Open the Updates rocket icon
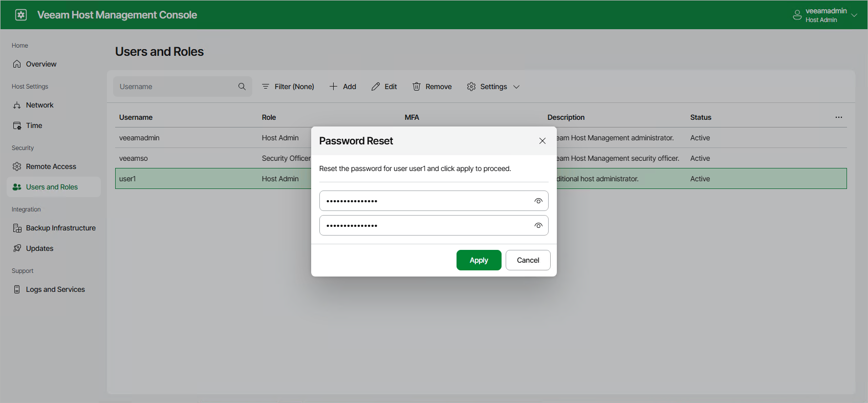The height and width of the screenshot is (403, 868). click(17, 248)
